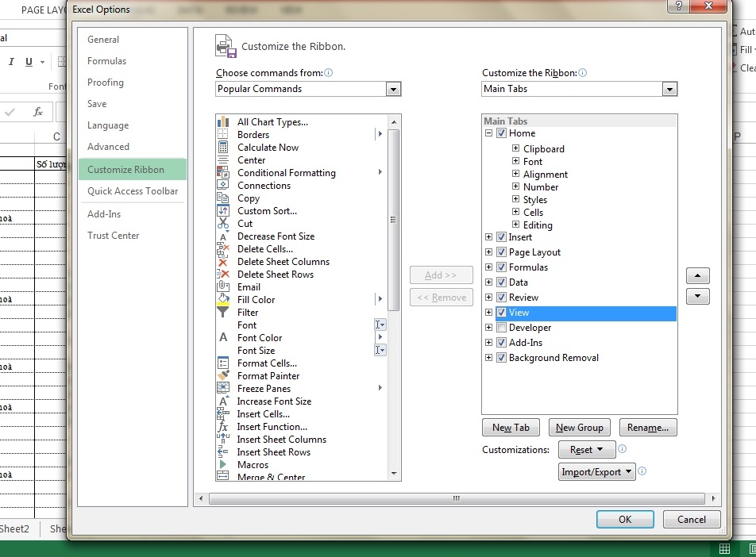The height and width of the screenshot is (557, 756).
Task: Cancel the Excel Options dialog
Action: [692, 520]
